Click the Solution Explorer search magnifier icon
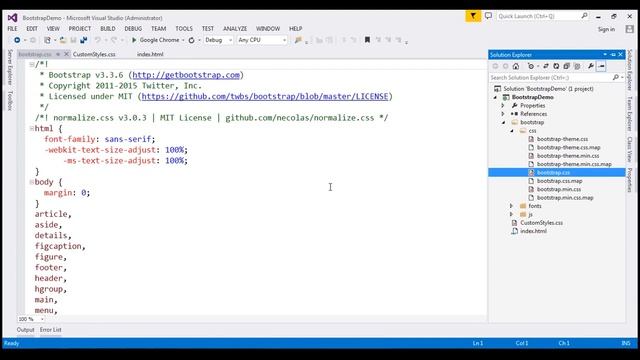Screen dimensions: 640x360 (616, 77)
